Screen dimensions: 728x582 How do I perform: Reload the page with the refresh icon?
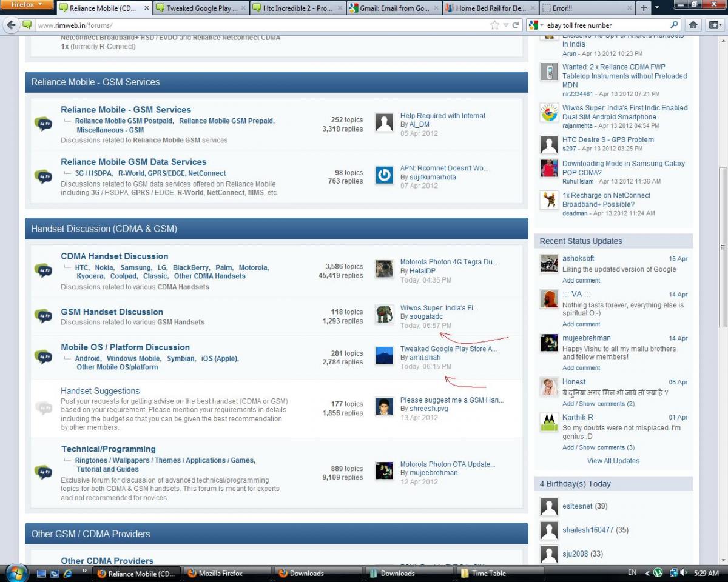point(516,25)
